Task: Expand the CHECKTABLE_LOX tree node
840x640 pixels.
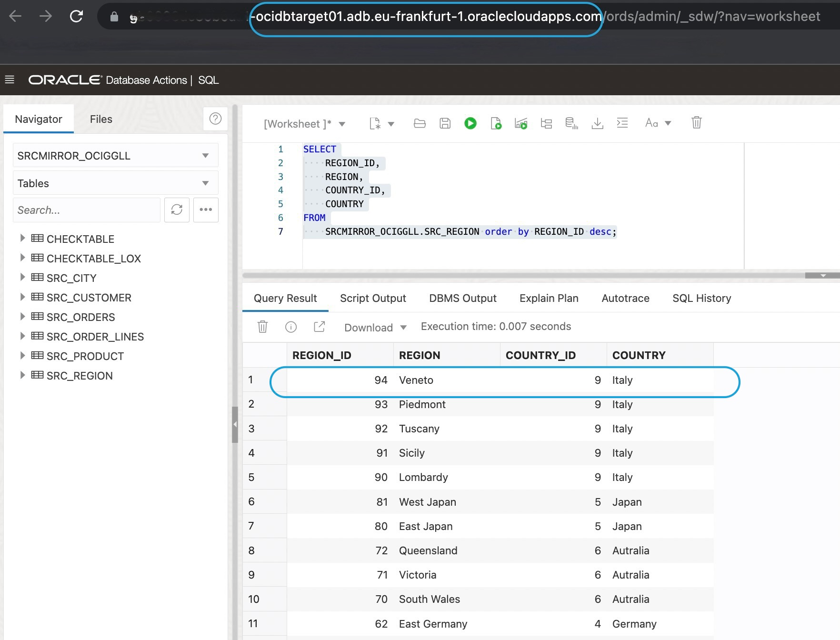Action: click(22, 258)
